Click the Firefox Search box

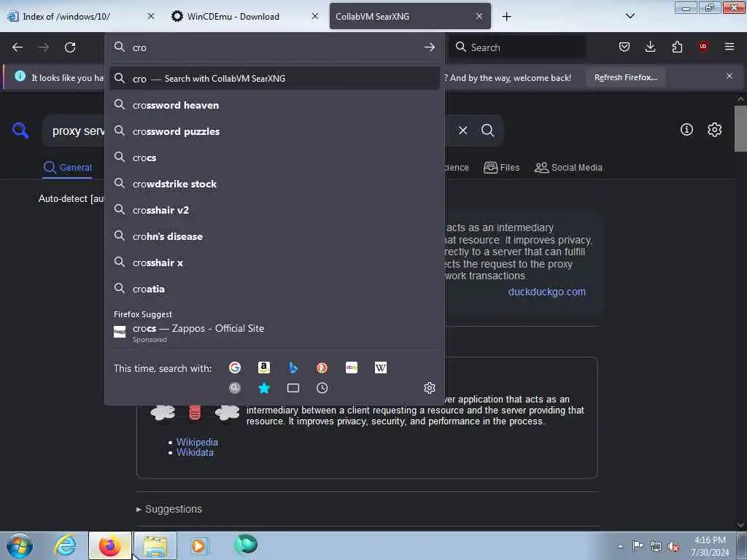517,47
